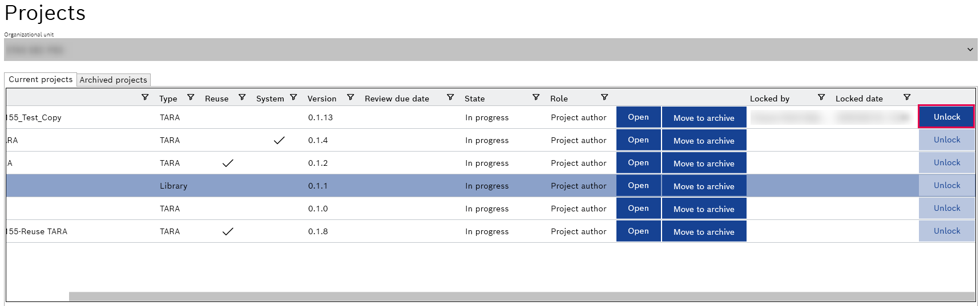Filter the Type column
Screen dimensions: 980x306
191,97
